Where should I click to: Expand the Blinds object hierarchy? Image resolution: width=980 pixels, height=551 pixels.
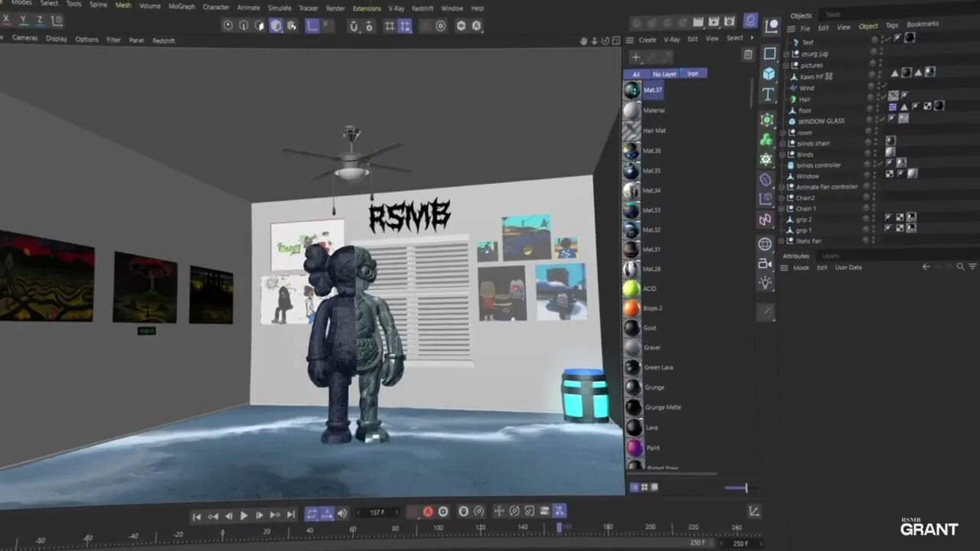(x=782, y=154)
